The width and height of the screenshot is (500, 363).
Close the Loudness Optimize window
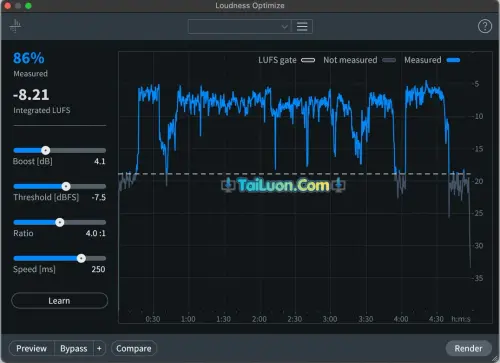click(x=7, y=6)
